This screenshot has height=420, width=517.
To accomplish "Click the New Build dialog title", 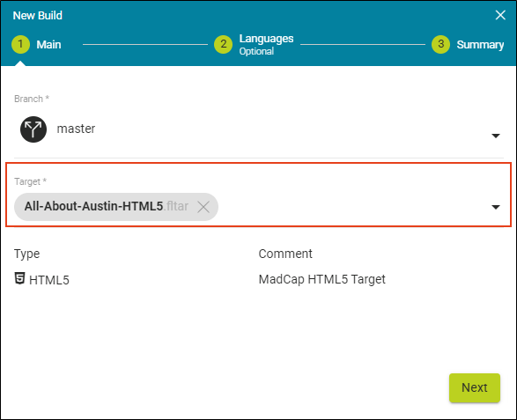I will pyautogui.click(x=38, y=16).
